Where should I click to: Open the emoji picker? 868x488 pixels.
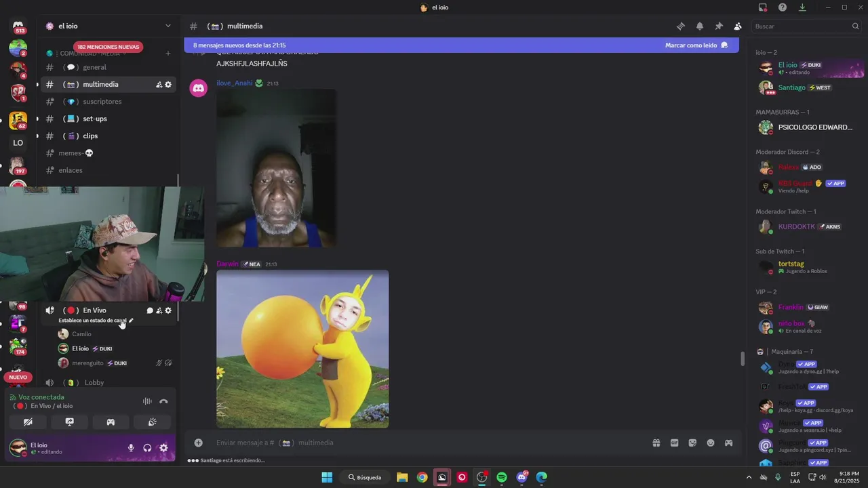[711, 443]
